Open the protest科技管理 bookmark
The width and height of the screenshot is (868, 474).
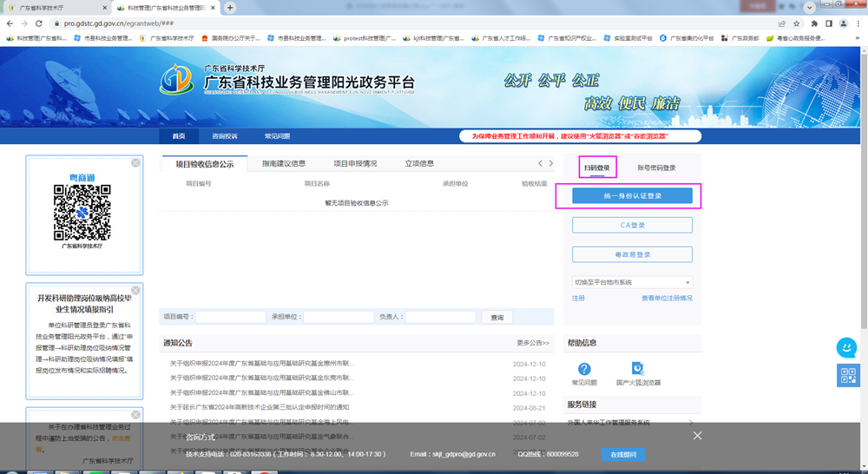click(x=365, y=38)
